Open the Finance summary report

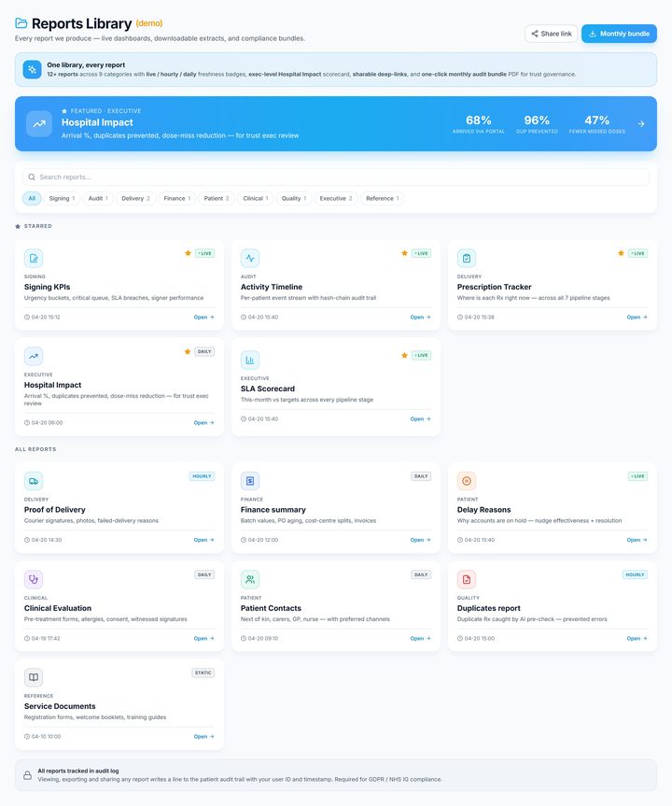click(420, 540)
